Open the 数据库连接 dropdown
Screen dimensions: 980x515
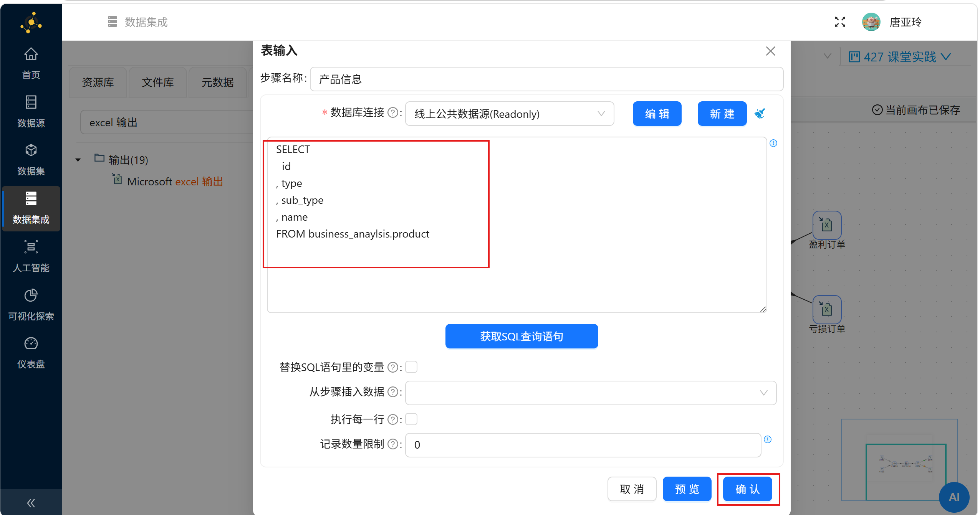click(x=509, y=114)
